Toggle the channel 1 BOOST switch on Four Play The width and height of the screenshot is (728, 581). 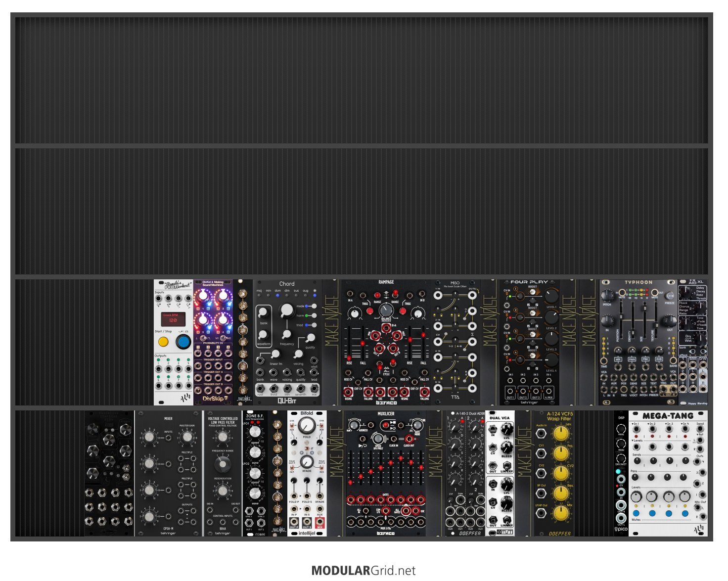point(533,291)
